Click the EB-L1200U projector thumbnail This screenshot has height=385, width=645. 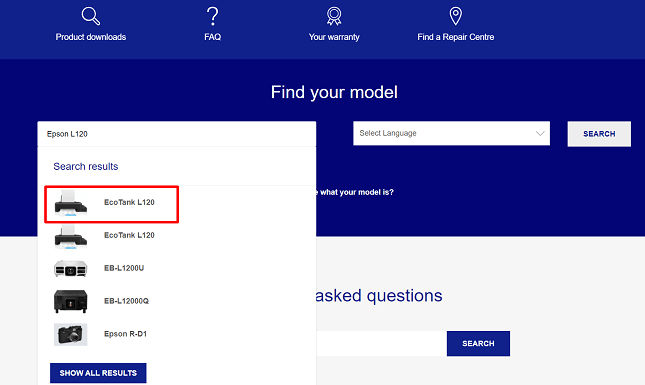(71, 269)
